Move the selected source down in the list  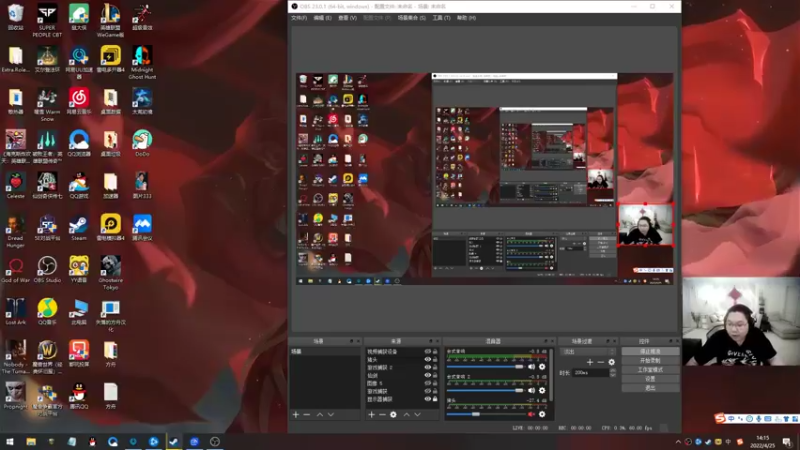[x=417, y=415]
